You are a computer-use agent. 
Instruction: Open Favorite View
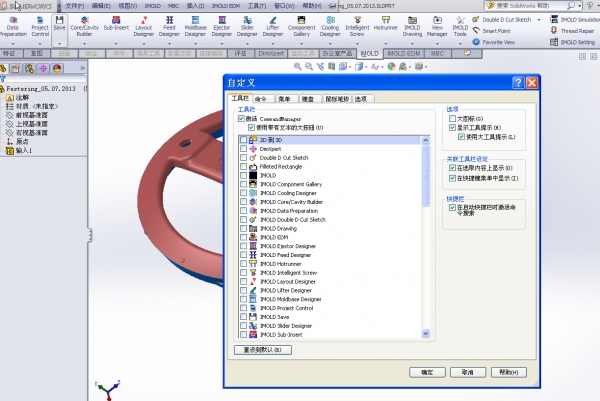[494, 42]
